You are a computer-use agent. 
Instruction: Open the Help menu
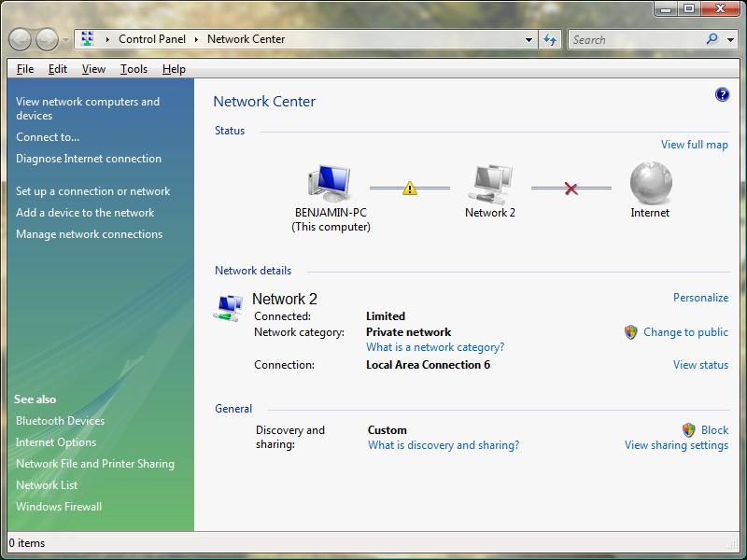pyautogui.click(x=174, y=69)
